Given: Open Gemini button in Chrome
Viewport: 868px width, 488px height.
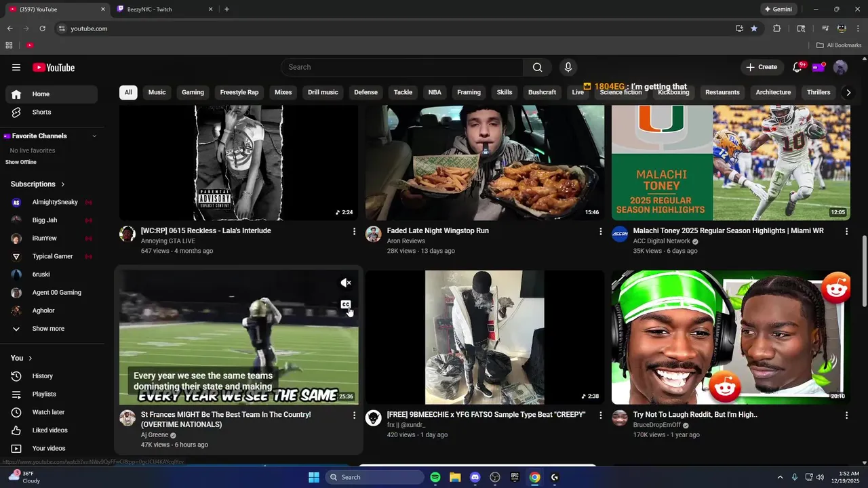Looking at the screenshot, I should [778, 9].
